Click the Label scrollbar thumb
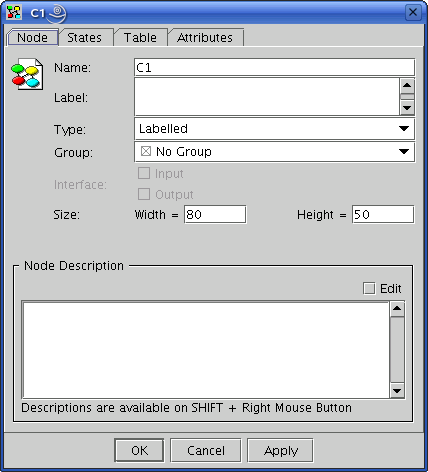The image size is (428, 472). point(407,97)
